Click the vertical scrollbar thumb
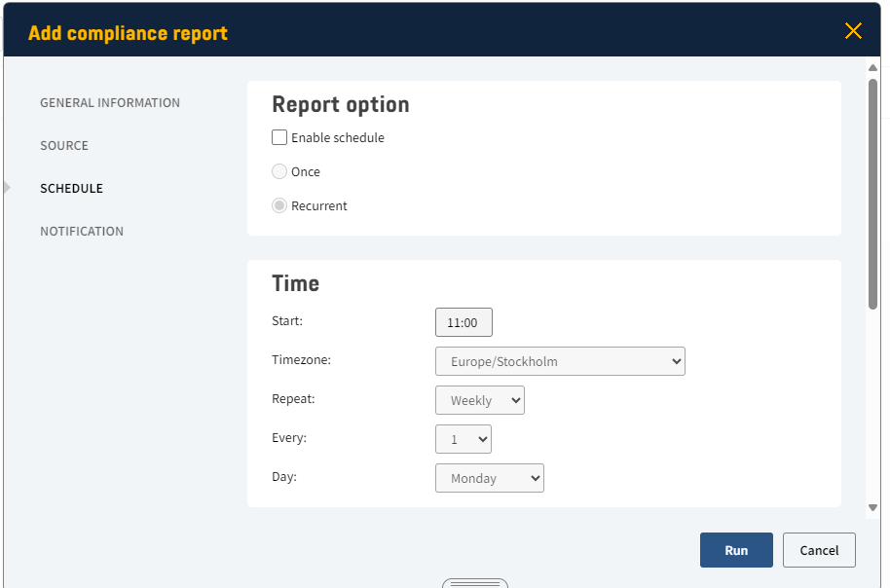Image resolution: width=890 pixels, height=588 pixels. click(872, 195)
